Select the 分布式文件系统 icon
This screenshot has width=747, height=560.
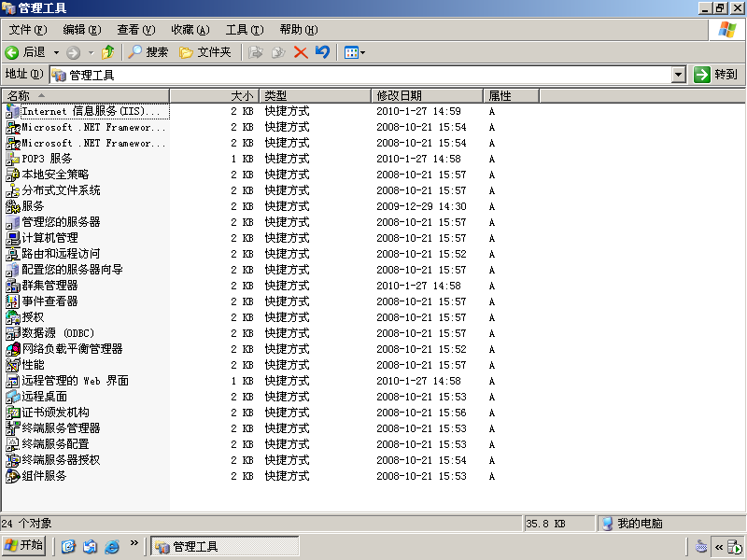[12, 190]
